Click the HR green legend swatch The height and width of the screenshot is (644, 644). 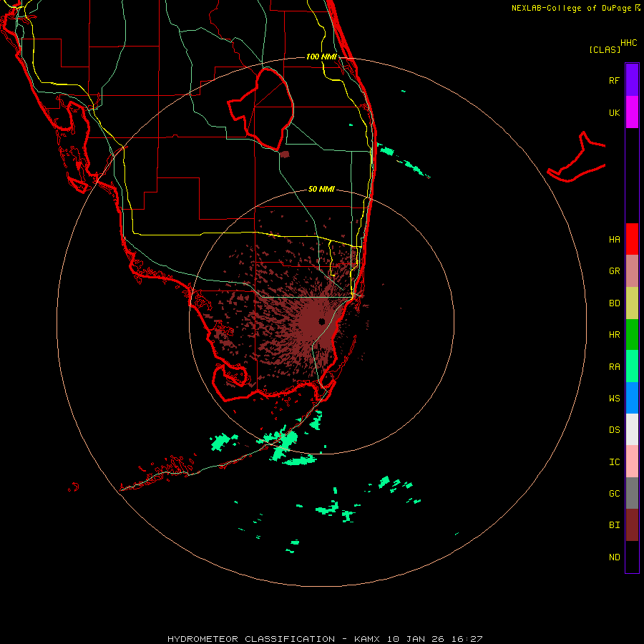[632, 334]
